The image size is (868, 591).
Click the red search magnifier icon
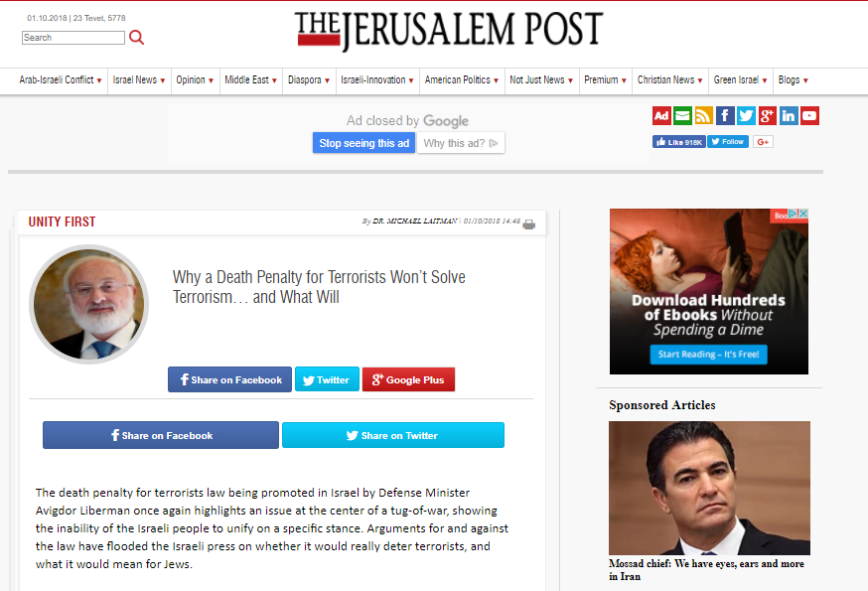[136, 37]
